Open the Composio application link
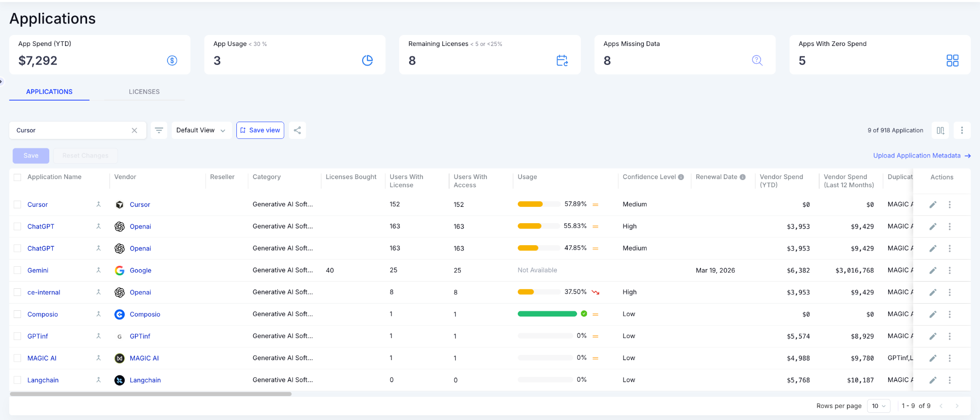The height and width of the screenshot is (420, 980). point(43,314)
